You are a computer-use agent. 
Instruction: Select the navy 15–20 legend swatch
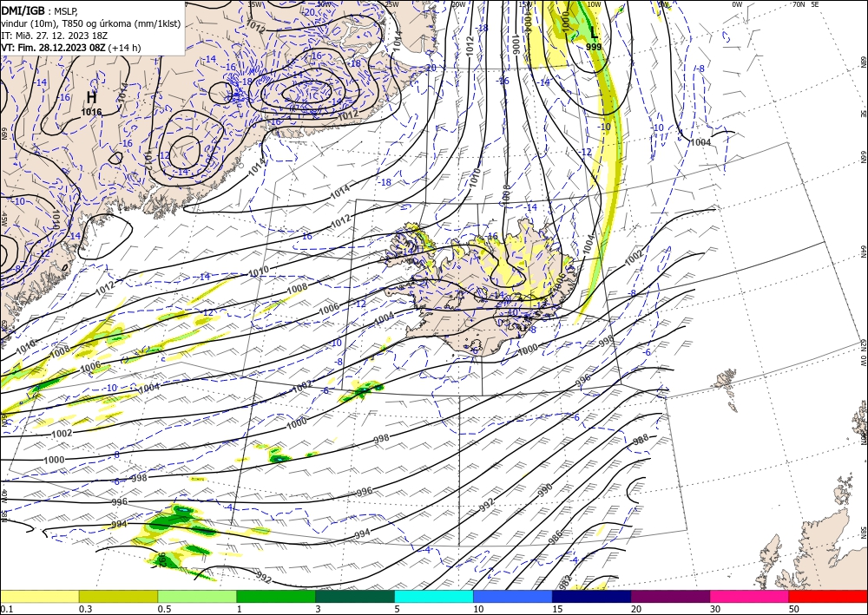coord(592,596)
